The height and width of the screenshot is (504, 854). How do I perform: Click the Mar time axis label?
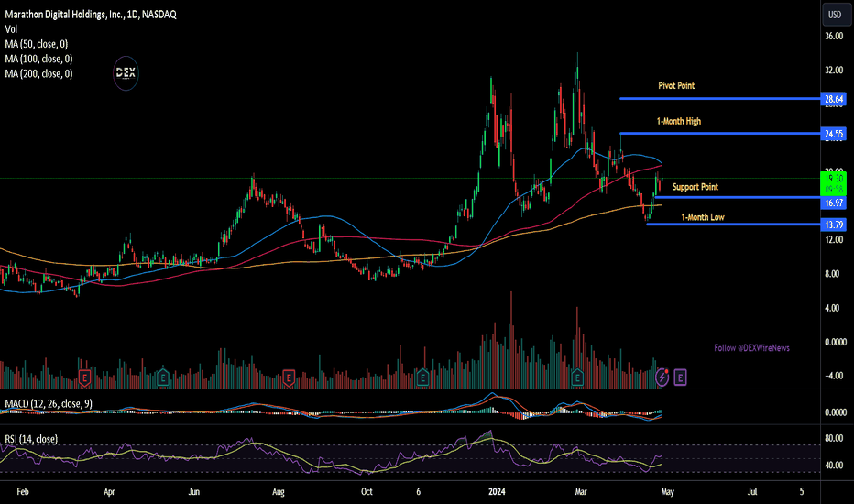[x=581, y=491]
